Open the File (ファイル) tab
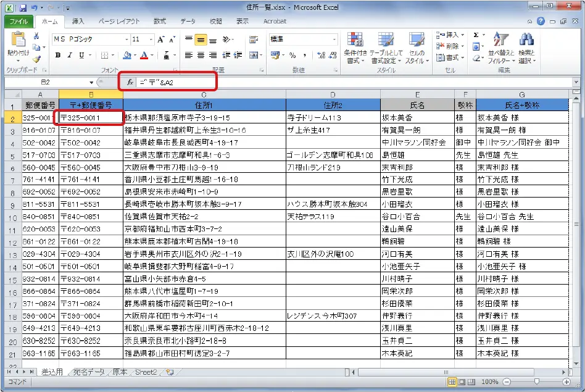585x392 pixels. pos(19,21)
